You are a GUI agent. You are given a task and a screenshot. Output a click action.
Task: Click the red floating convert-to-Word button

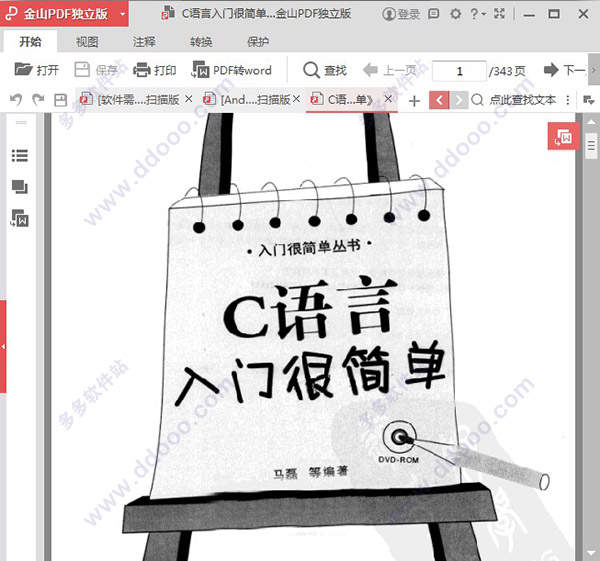[x=563, y=136]
